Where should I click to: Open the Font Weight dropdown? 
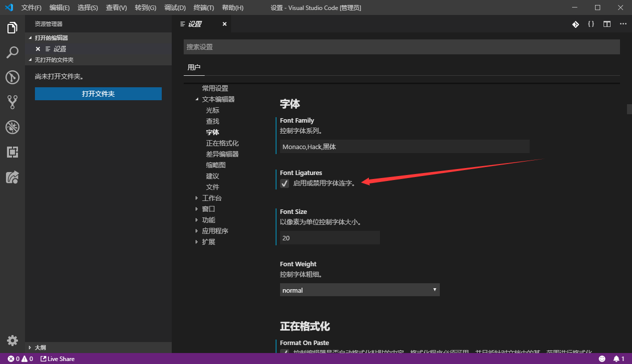(359, 290)
